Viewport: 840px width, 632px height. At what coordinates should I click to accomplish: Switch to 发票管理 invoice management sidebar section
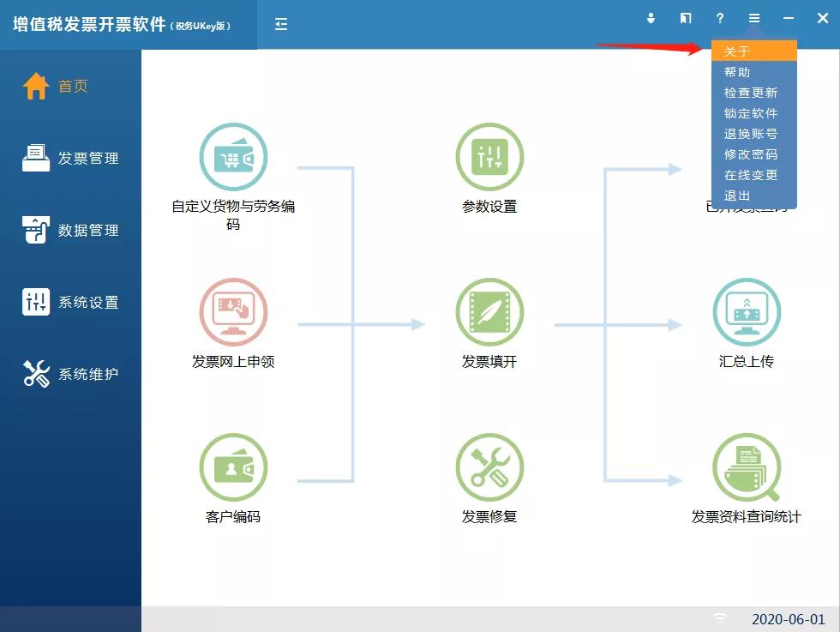click(70, 158)
